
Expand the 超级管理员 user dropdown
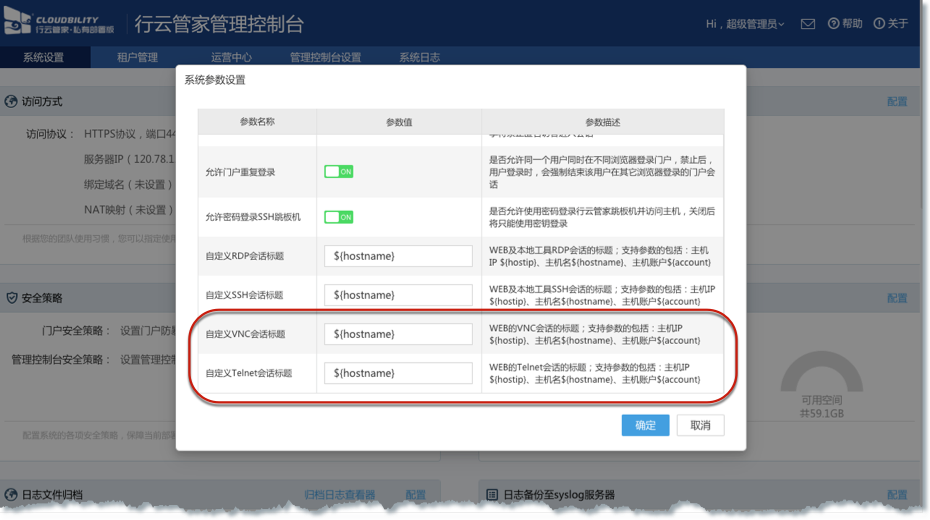746,24
